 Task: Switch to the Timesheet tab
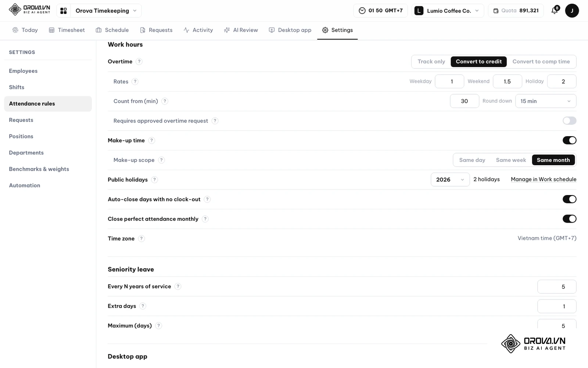click(67, 30)
